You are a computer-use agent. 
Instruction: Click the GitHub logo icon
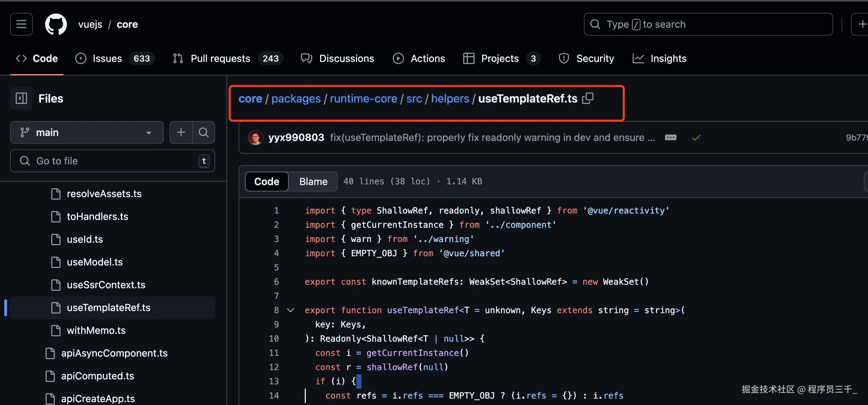pyautogui.click(x=56, y=24)
